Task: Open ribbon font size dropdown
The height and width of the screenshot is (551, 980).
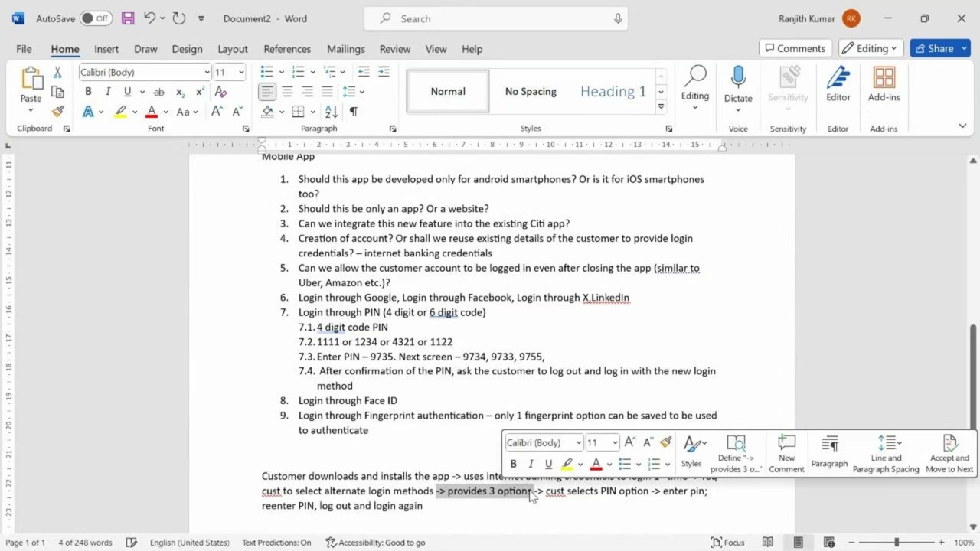Action: (241, 72)
